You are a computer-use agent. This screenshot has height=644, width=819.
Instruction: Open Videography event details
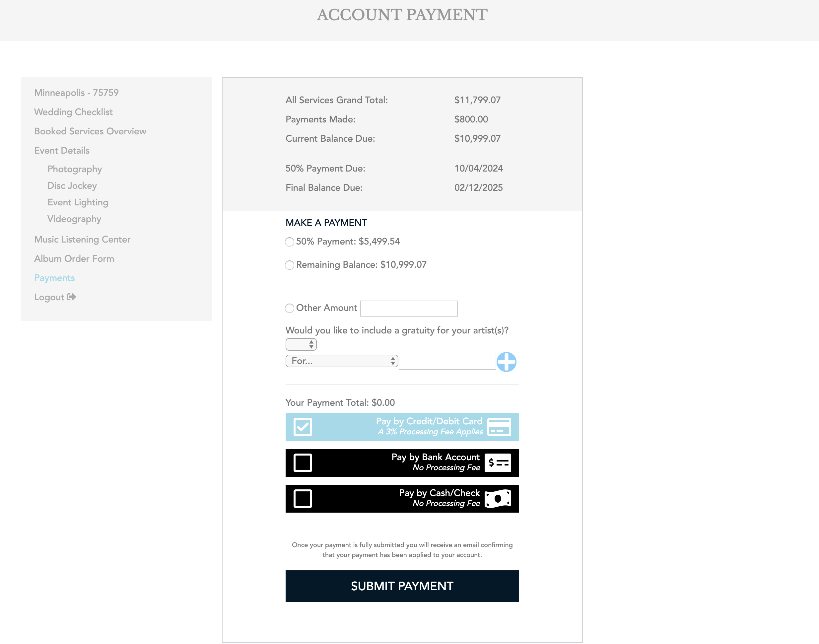click(x=74, y=219)
